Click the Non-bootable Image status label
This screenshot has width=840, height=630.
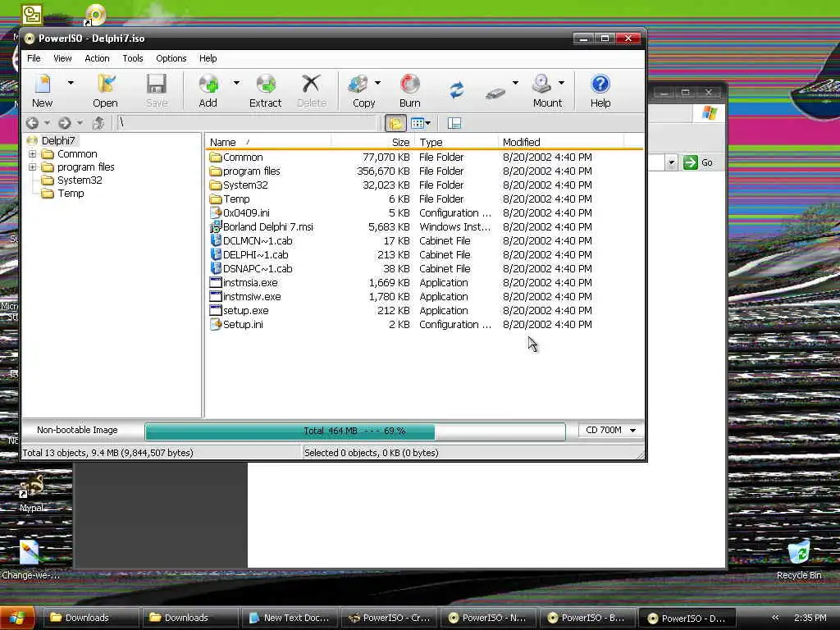click(x=77, y=430)
